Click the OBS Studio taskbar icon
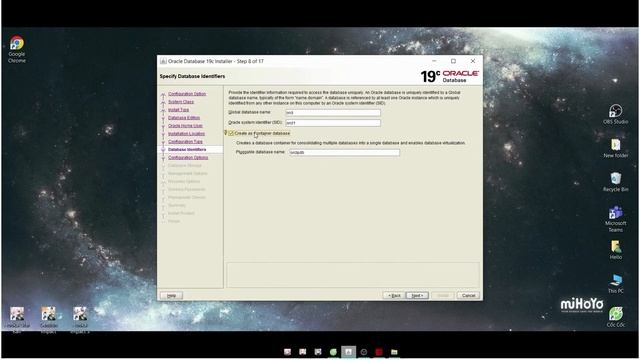 click(x=364, y=352)
